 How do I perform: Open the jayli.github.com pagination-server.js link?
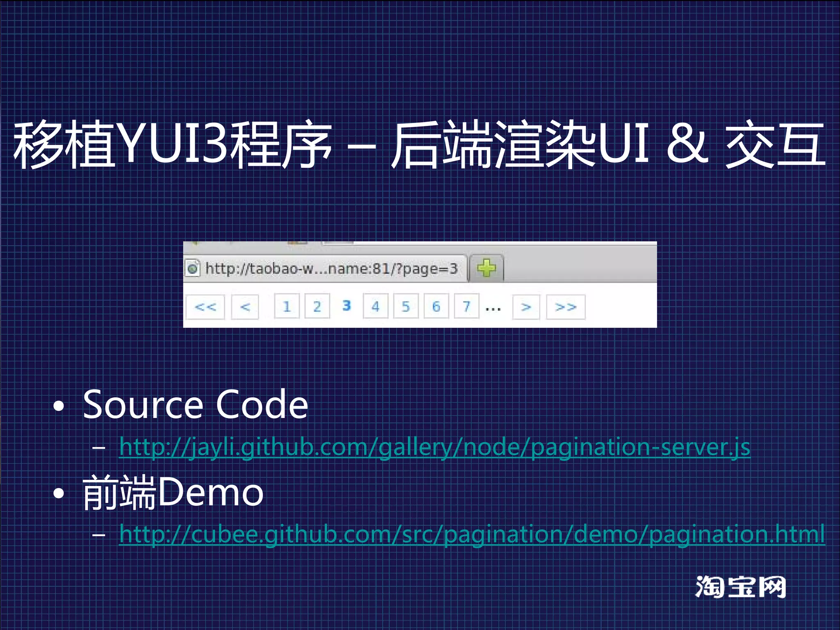(435, 447)
